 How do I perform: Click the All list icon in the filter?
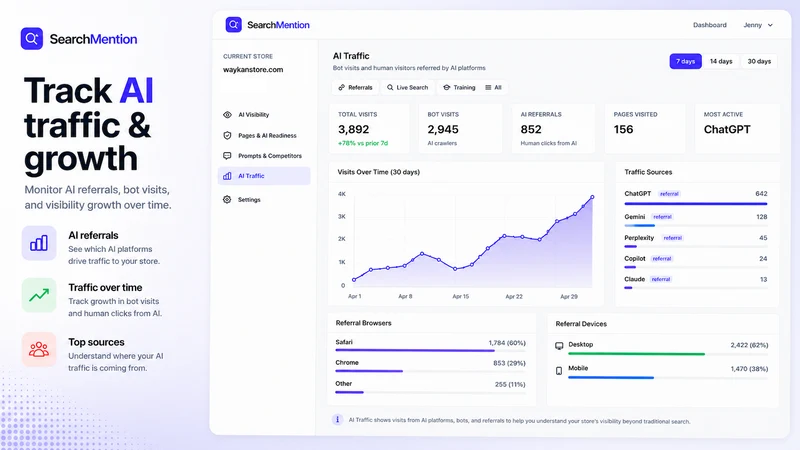click(x=488, y=87)
